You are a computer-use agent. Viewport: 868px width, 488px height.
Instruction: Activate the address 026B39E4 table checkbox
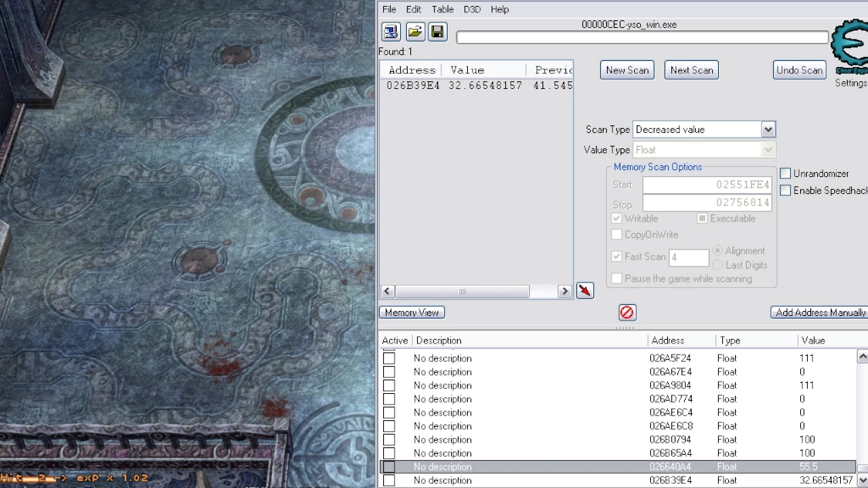click(389, 480)
